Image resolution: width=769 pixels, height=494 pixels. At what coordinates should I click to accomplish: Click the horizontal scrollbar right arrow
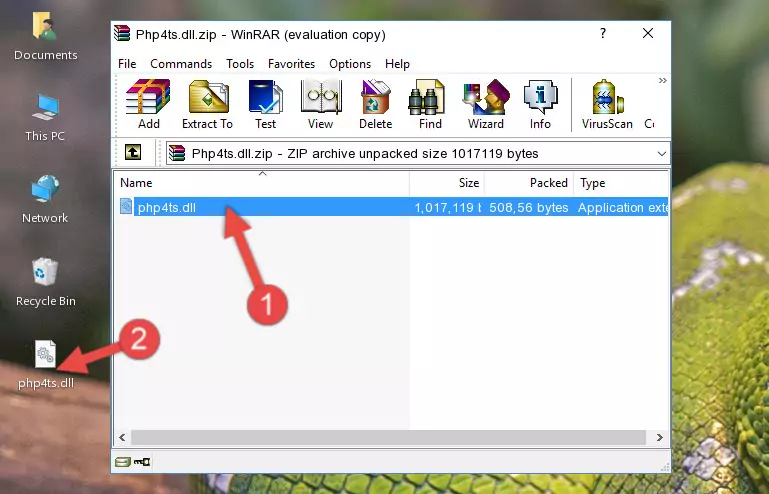tap(660, 437)
